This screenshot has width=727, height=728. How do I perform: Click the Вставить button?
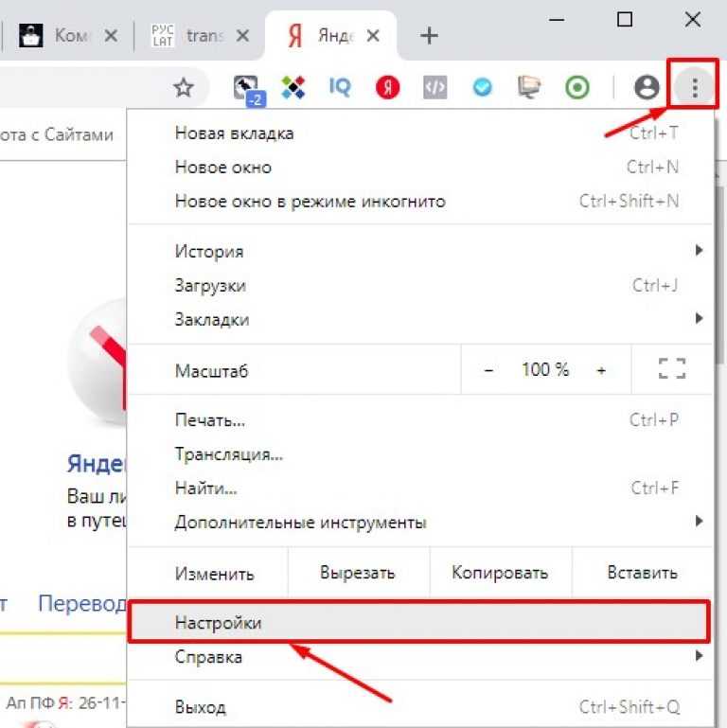(x=642, y=573)
